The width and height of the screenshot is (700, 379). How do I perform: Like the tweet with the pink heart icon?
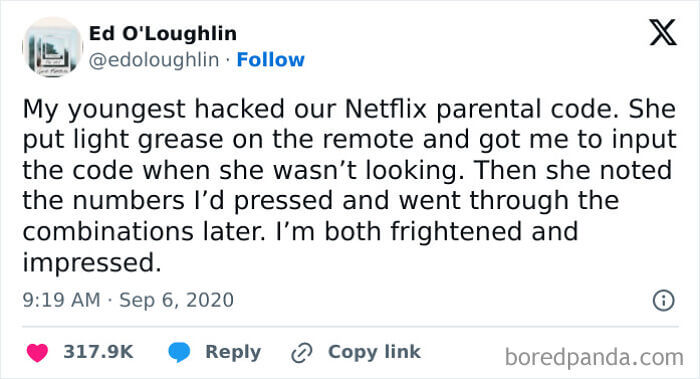point(37,353)
